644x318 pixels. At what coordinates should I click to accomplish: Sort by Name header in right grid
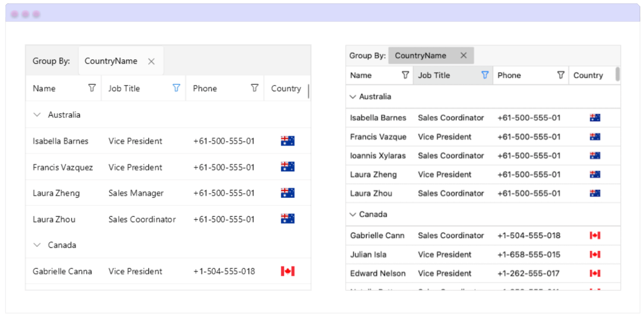pyautogui.click(x=361, y=75)
